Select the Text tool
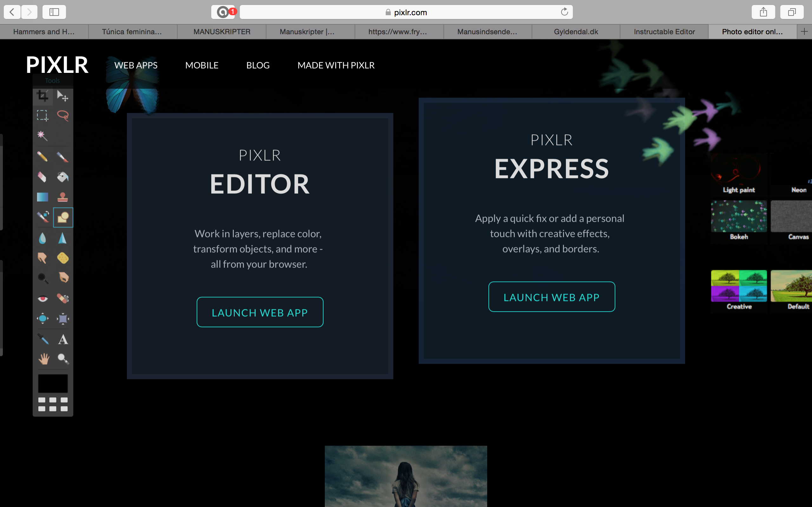 [63, 339]
